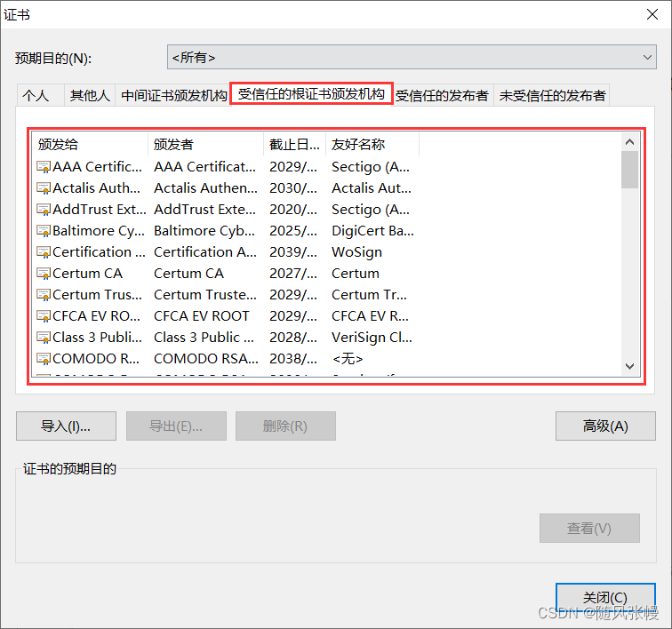Click the 删除(R) button
The height and width of the screenshot is (629, 672).
coord(285,426)
